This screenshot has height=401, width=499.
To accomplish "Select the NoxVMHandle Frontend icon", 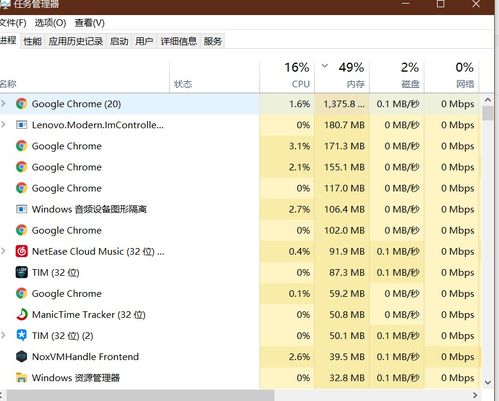I will pos(21,357).
